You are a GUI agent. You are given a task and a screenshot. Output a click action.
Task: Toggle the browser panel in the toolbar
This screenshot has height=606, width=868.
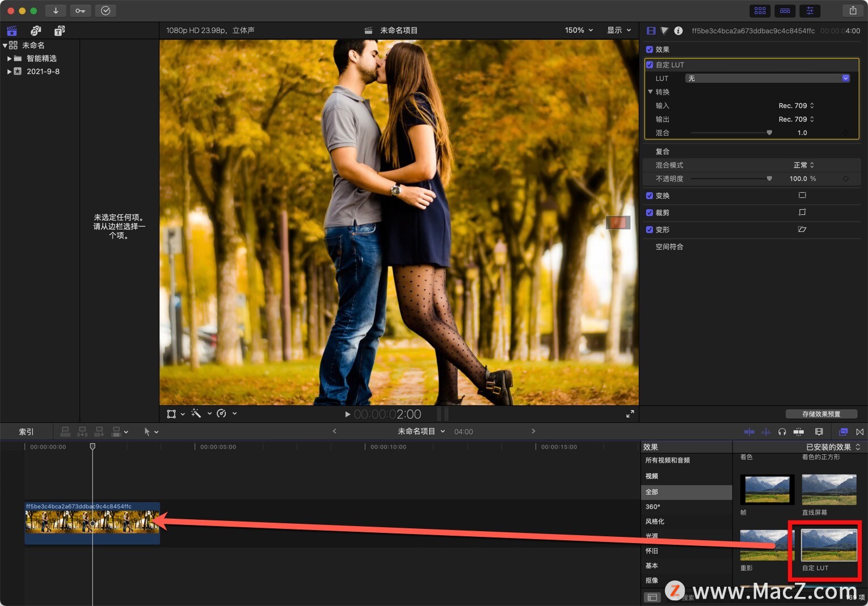(x=760, y=11)
